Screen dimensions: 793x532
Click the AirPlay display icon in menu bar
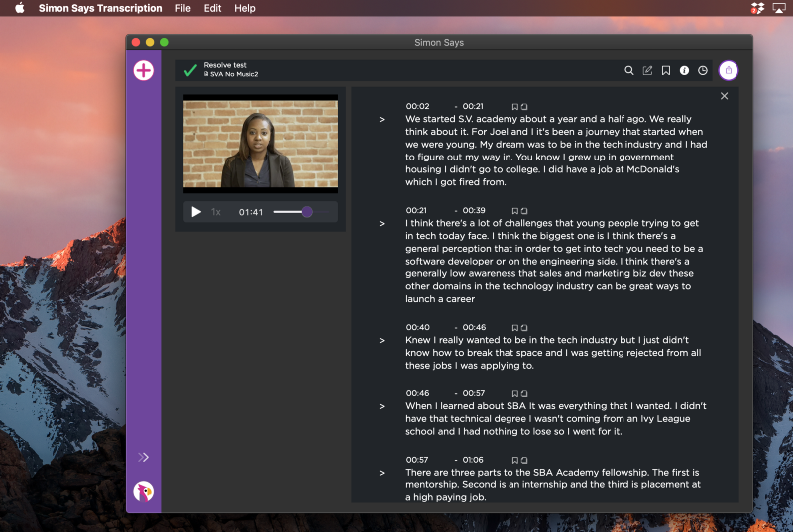point(779,8)
